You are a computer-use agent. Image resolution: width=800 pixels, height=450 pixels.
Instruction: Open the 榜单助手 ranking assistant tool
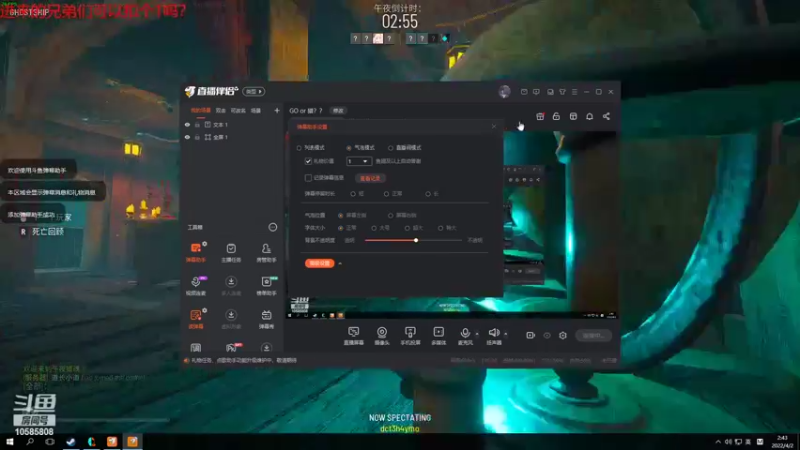pos(266,285)
